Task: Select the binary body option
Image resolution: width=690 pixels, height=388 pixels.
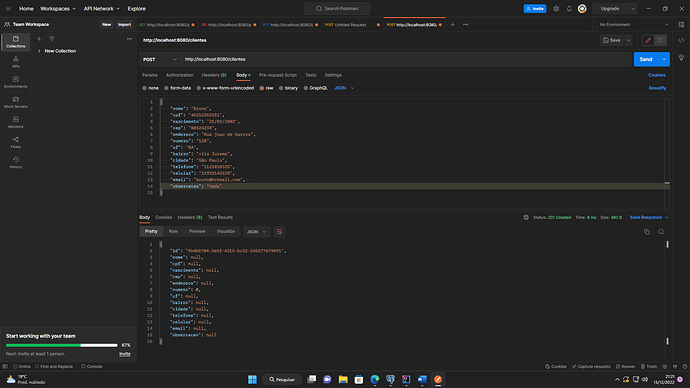Action: coord(288,88)
